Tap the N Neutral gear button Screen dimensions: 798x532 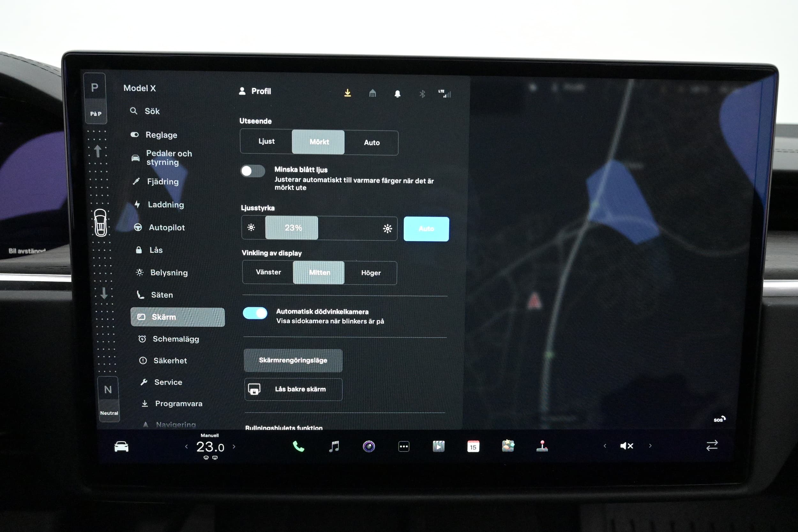pos(109,399)
